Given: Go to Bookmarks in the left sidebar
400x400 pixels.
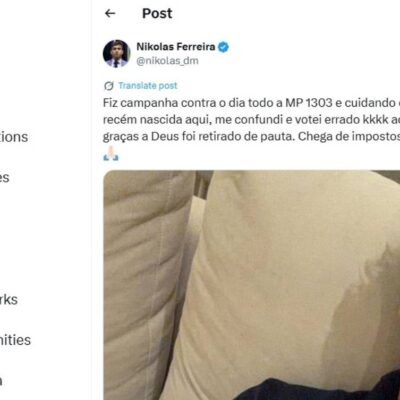Looking at the screenshot, I should click(x=9, y=299).
